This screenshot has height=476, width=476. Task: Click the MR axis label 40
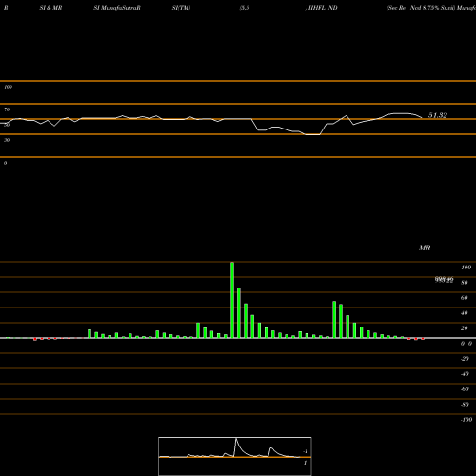click(465, 313)
